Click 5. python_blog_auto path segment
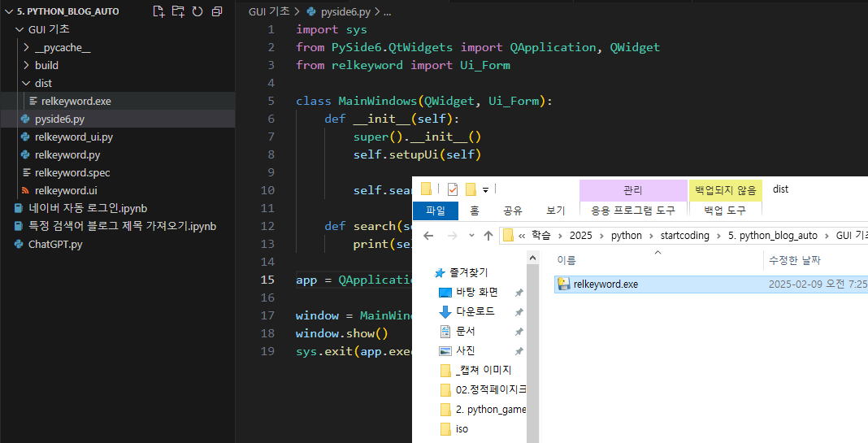Viewport: 868px width, 443px height. (772, 236)
